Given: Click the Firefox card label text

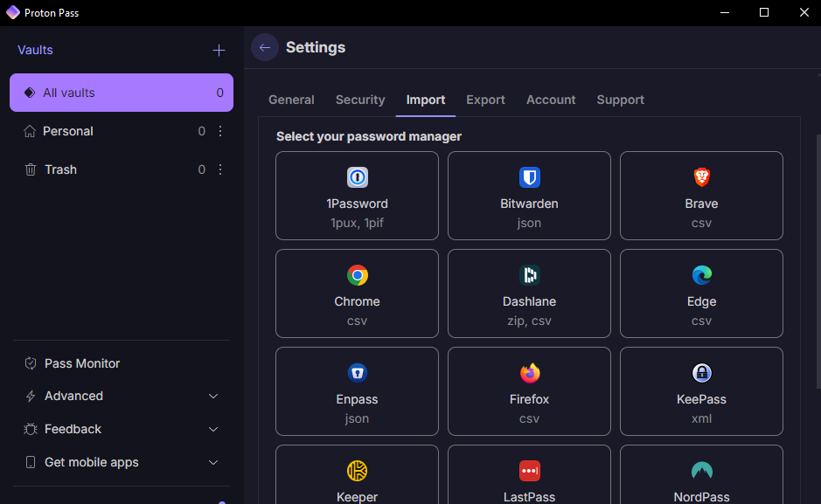Looking at the screenshot, I should (529, 399).
